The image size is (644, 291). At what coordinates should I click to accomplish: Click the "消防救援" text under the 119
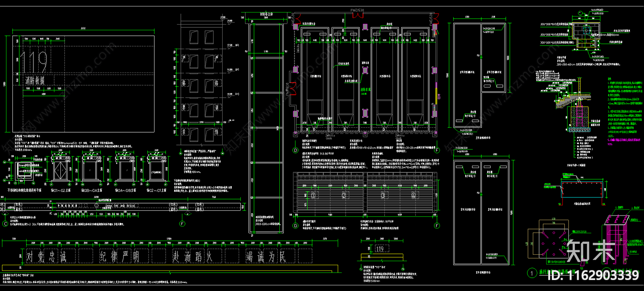(35, 80)
